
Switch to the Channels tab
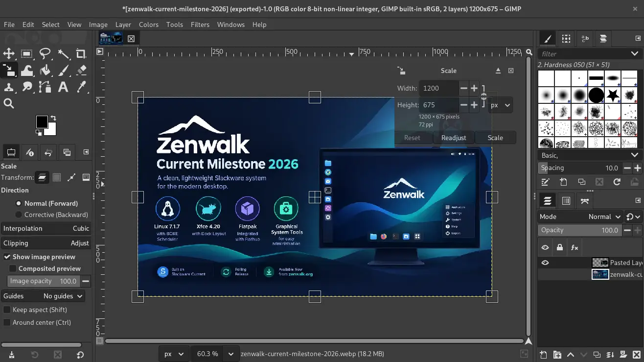(566, 201)
